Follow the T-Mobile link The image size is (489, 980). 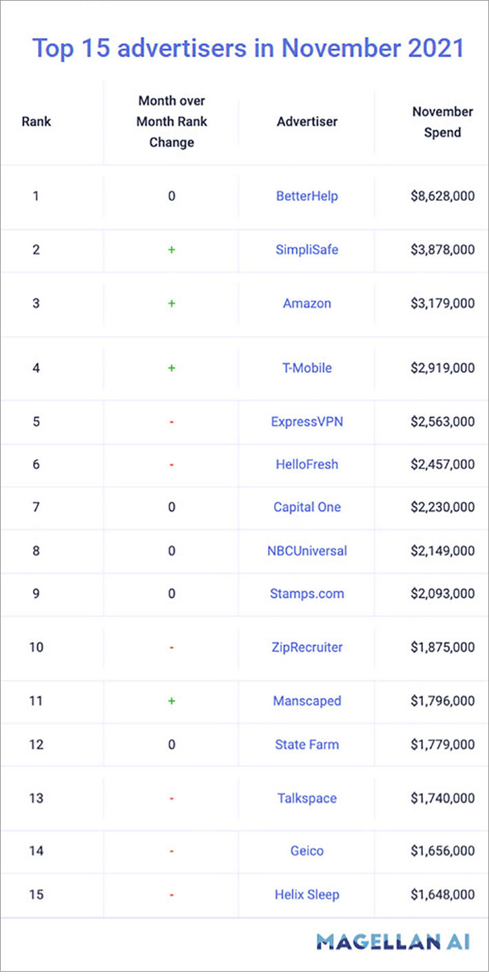pos(307,368)
